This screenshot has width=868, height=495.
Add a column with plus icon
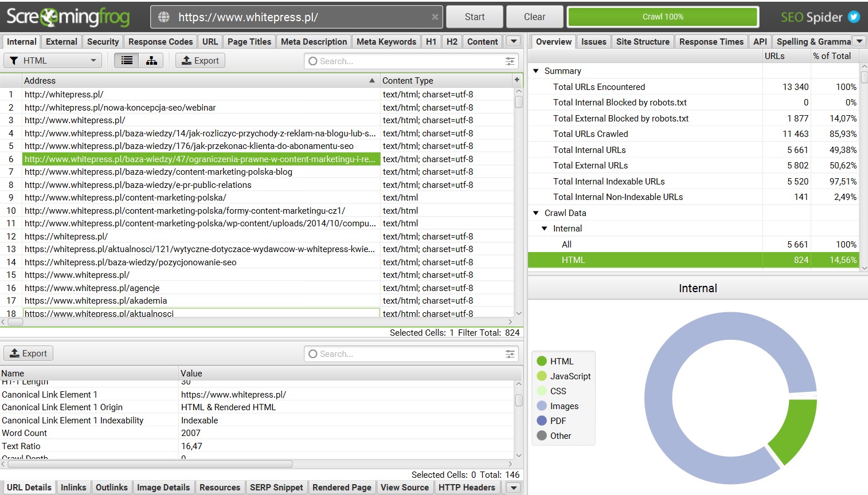coord(517,80)
